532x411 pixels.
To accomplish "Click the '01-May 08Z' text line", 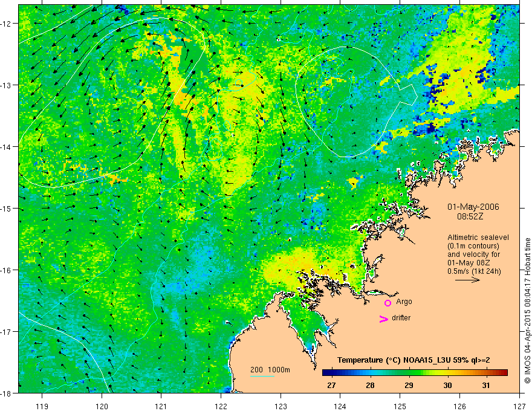I will click(x=469, y=262).
